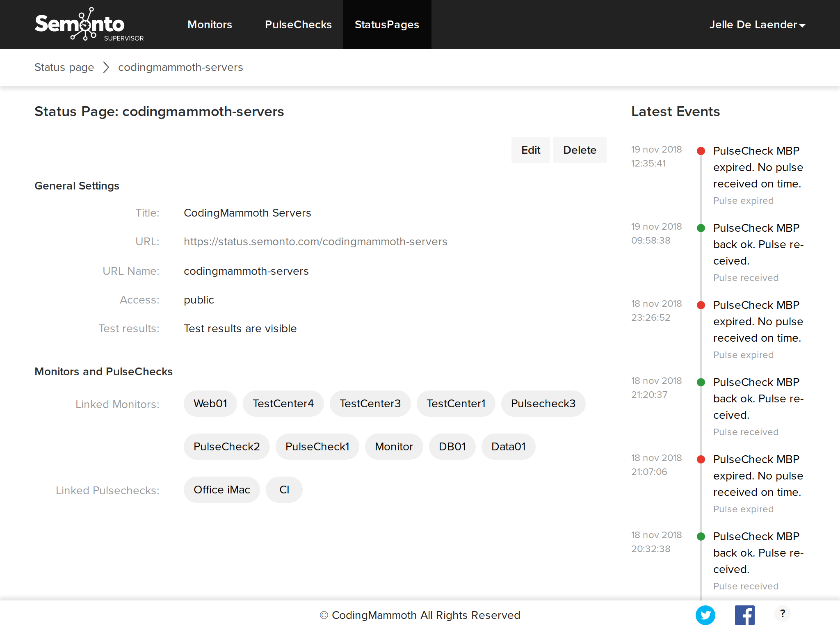Click 'Pulse received' label under 09:58:38 event

(746, 278)
